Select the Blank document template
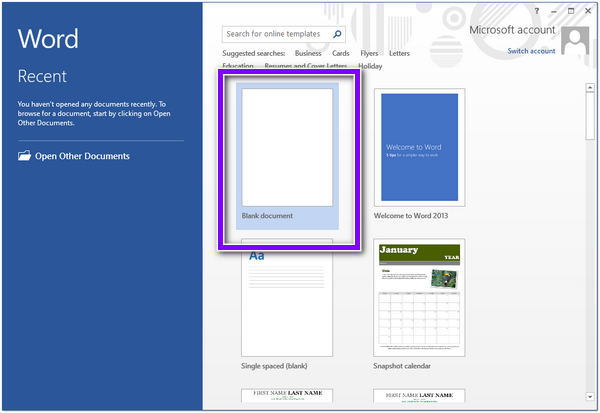600x413 pixels. point(287,156)
